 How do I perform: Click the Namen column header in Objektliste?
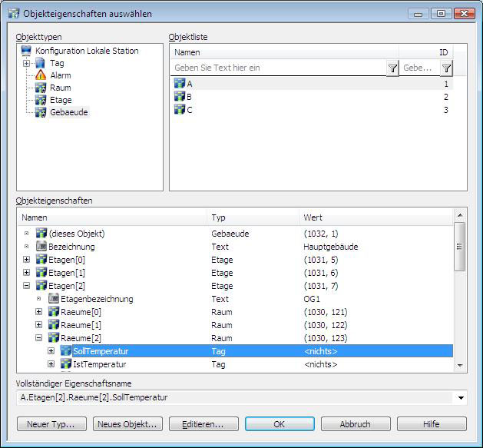(x=285, y=52)
